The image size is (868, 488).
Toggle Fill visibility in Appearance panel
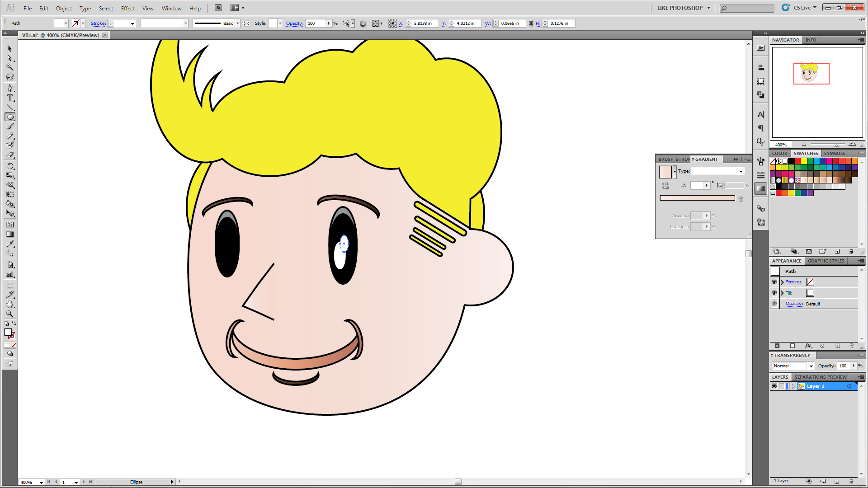tap(774, 293)
